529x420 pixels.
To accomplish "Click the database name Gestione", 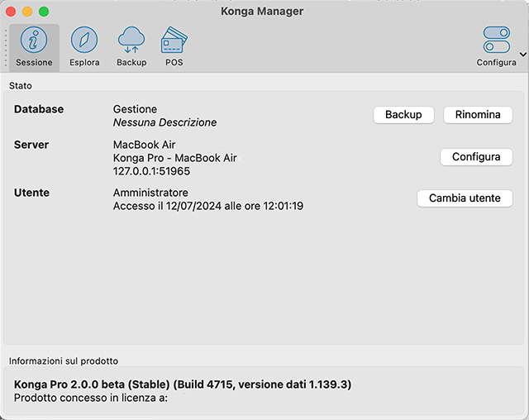I will tap(135, 109).
